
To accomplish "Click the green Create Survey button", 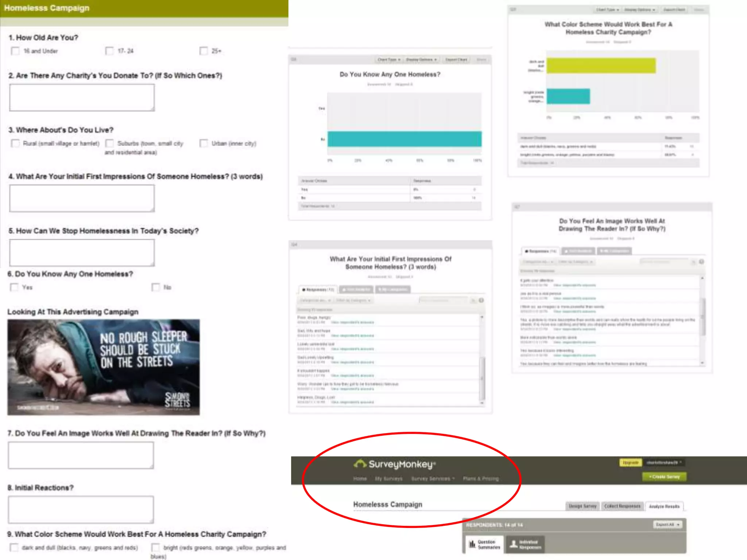I will tap(664, 477).
